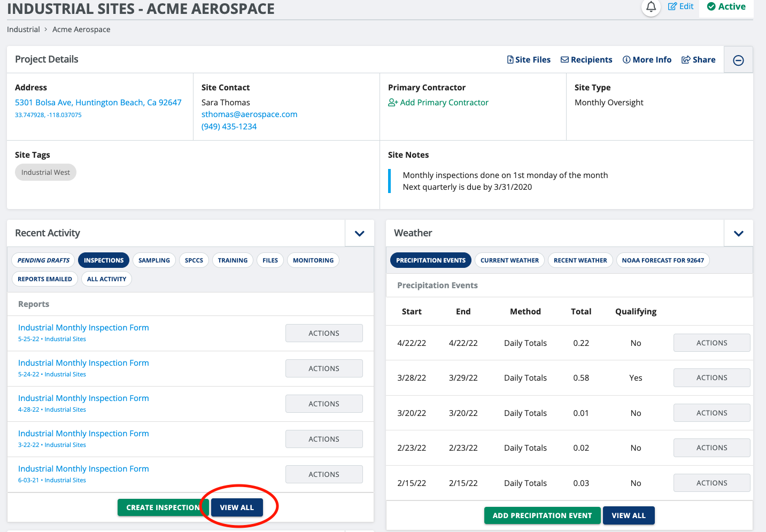Show All Activity tab

pyautogui.click(x=107, y=279)
